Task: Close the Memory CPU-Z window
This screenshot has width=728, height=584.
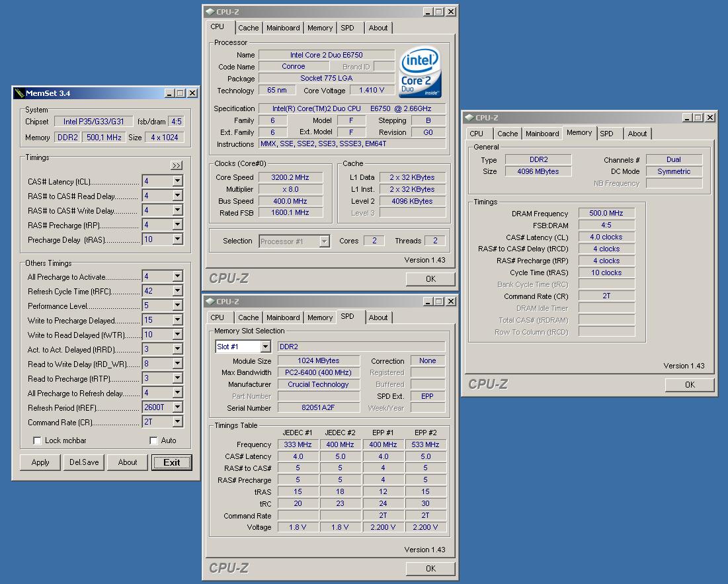Action: pyautogui.click(x=710, y=118)
